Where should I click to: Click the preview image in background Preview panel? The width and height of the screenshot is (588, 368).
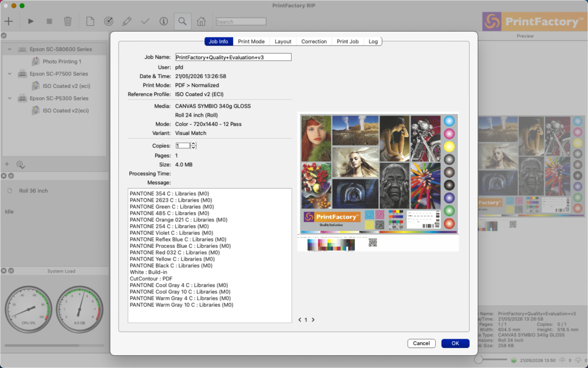click(531, 172)
